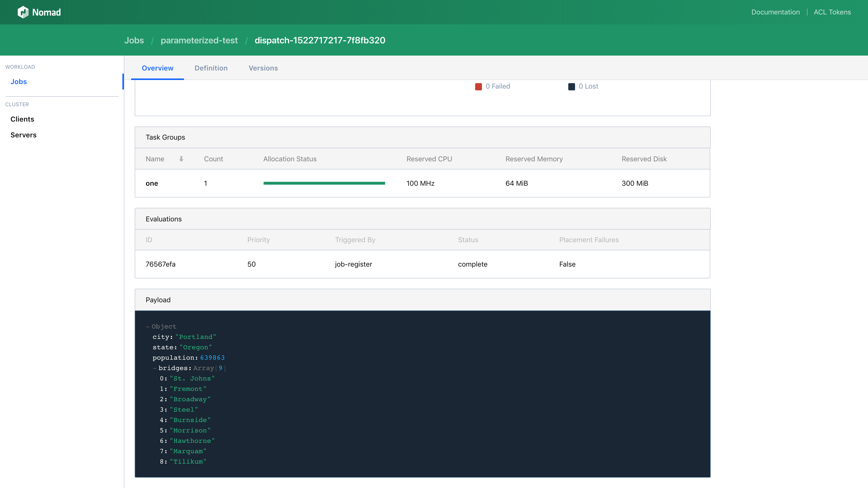
Task: Click the Count column header
Action: click(213, 159)
